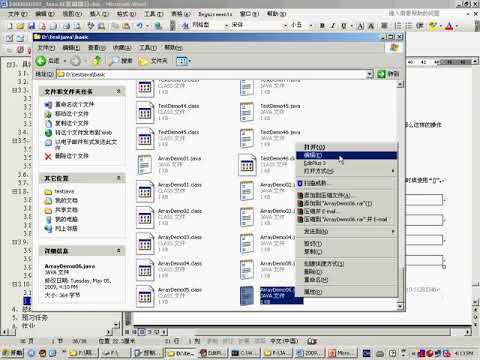
Task: Click the Views icon in Explorer toolbar
Action: [x=183, y=61]
